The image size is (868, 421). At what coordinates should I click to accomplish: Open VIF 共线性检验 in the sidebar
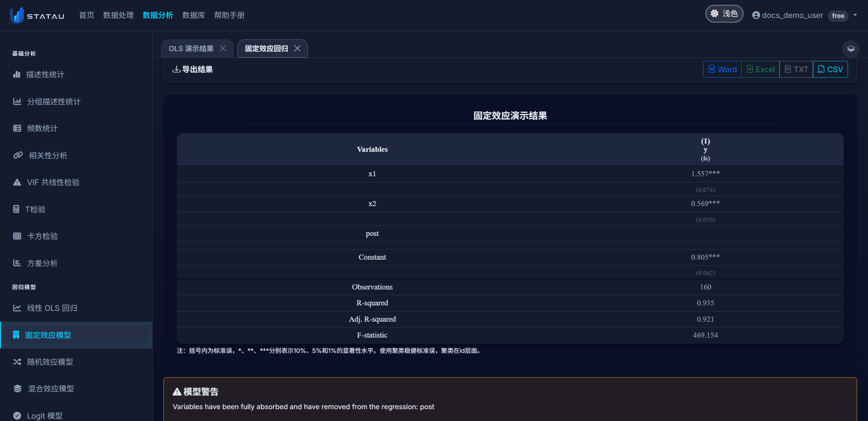point(76,182)
